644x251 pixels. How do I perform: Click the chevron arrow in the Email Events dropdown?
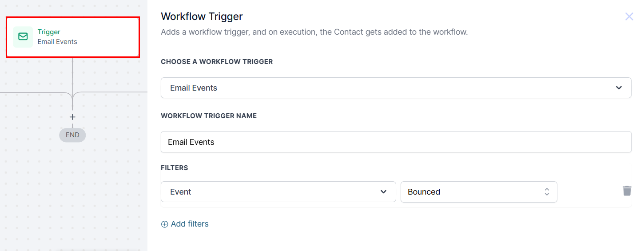pyautogui.click(x=619, y=88)
